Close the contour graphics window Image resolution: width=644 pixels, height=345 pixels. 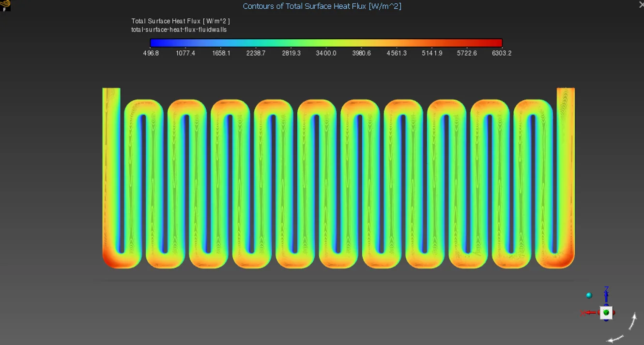tap(641, 4)
